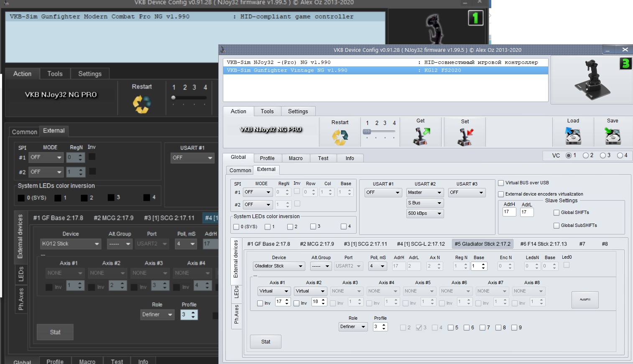This screenshot has height=364, width=633.
Task: Open the 500 kBps baud rate dropdown
Action: 425,214
